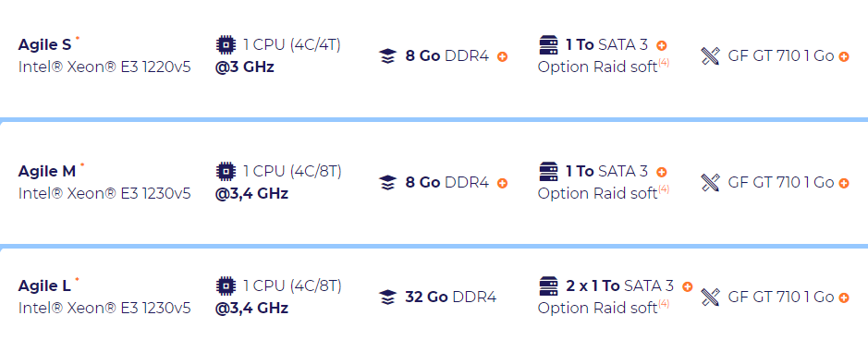Click the CPU chip icon for Agile S
This screenshot has height=340, width=868.
click(x=225, y=44)
